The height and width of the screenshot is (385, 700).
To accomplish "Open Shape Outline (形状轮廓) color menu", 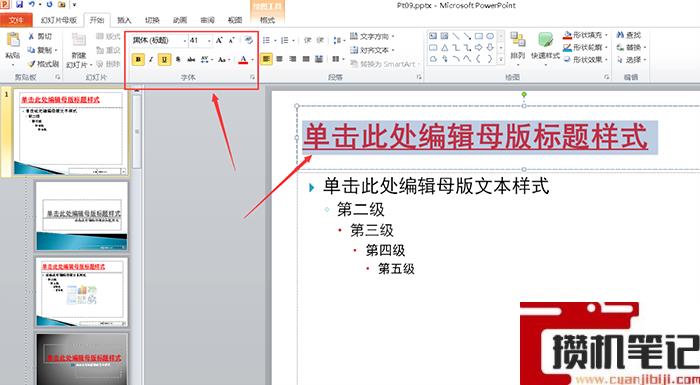I will click(586, 47).
